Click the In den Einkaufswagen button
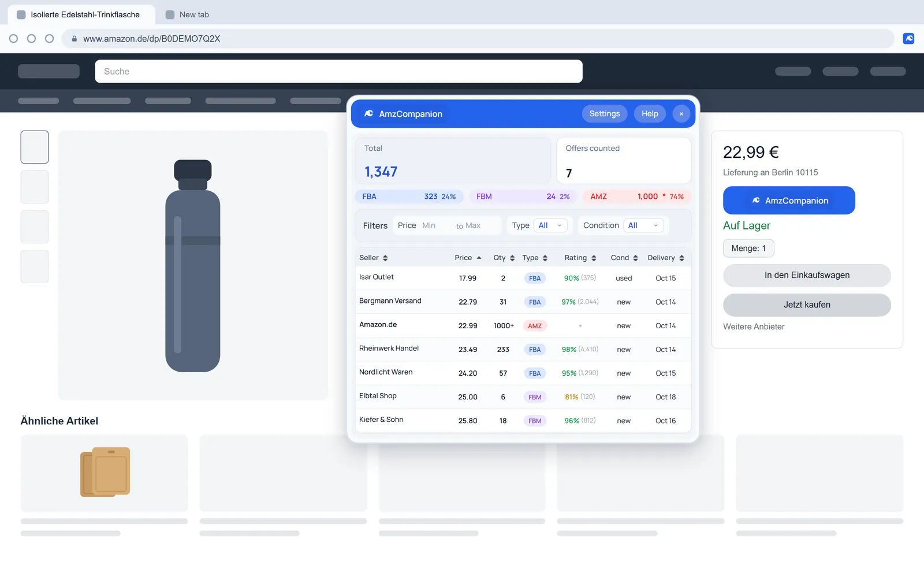This screenshot has width=924, height=578. tap(807, 276)
